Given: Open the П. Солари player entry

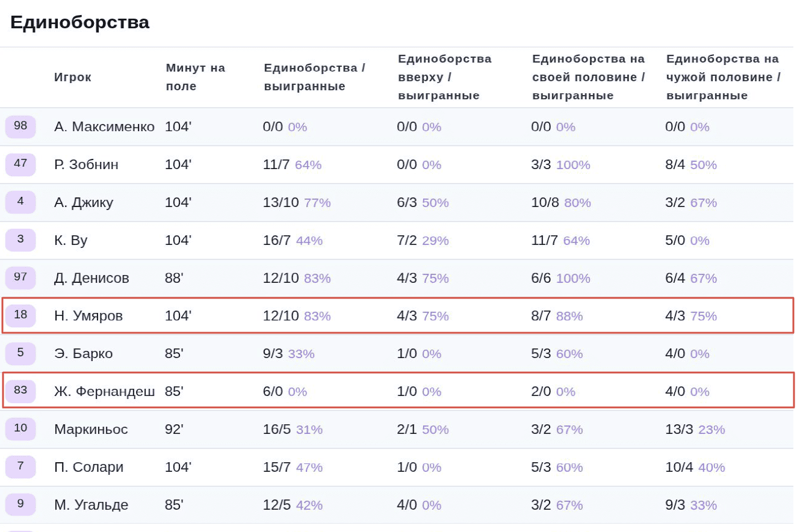Looking at the screenshot, I should [88, 467].
